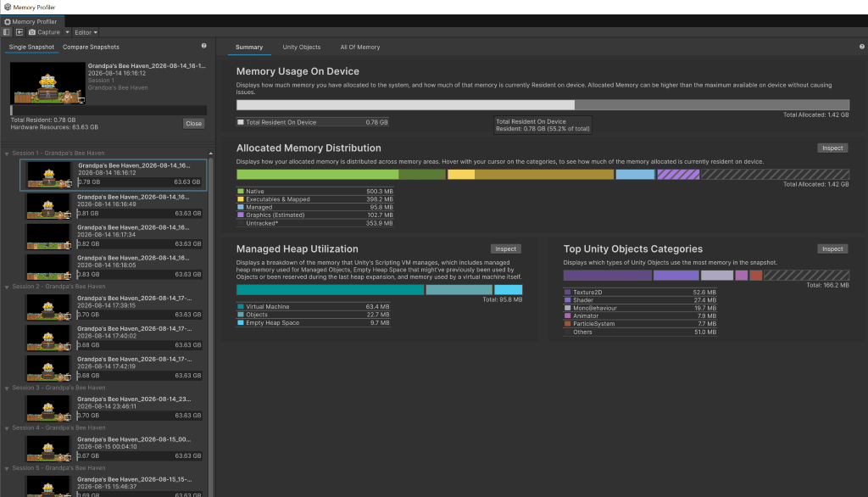Click Texture2D legend swatch
The width and height of the screenshot is (868, 497).
(567, 292)
